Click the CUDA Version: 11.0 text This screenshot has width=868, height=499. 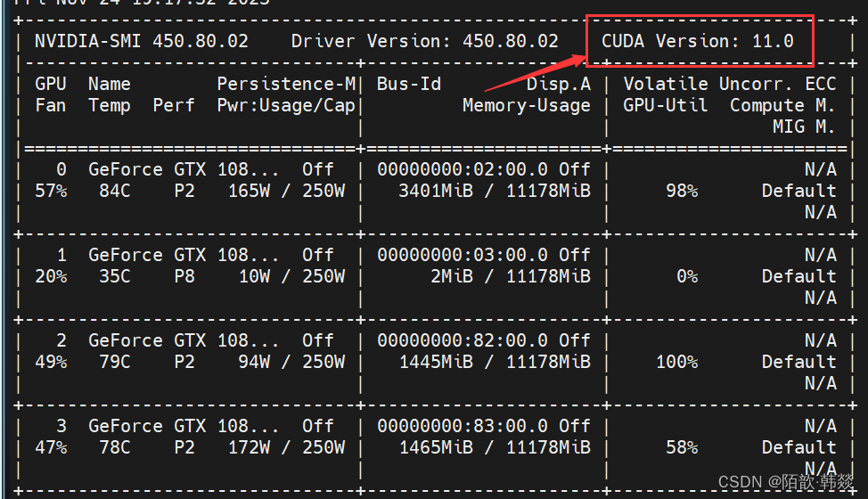[x=698, y=41]
